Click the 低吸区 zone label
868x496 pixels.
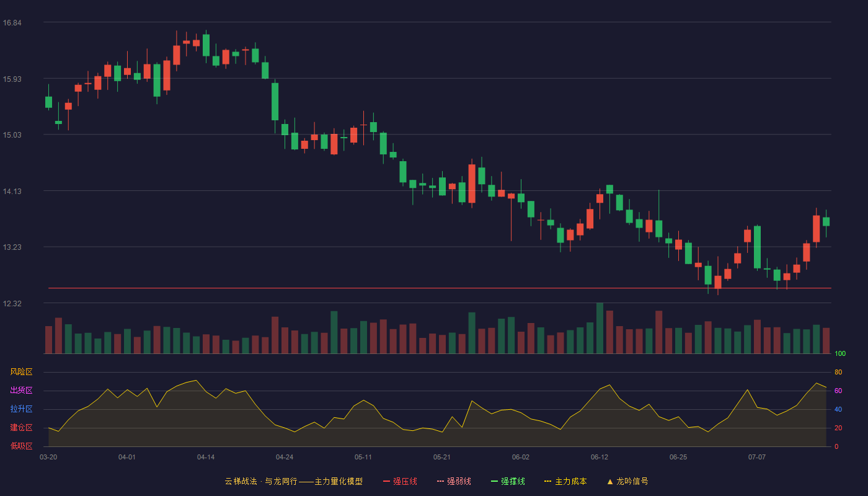21,446
